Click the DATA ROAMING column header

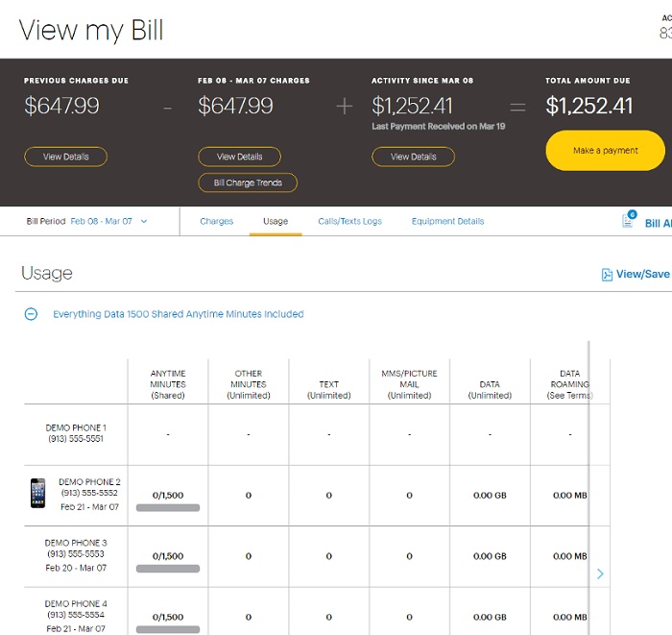point(570,384)
